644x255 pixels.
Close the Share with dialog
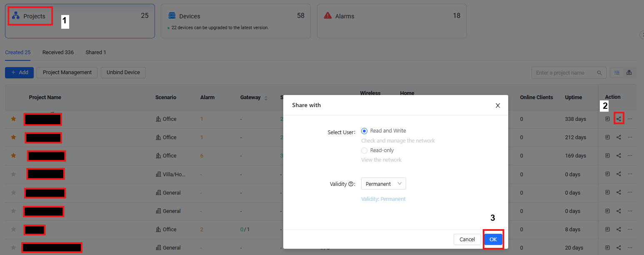click(498, 105)
